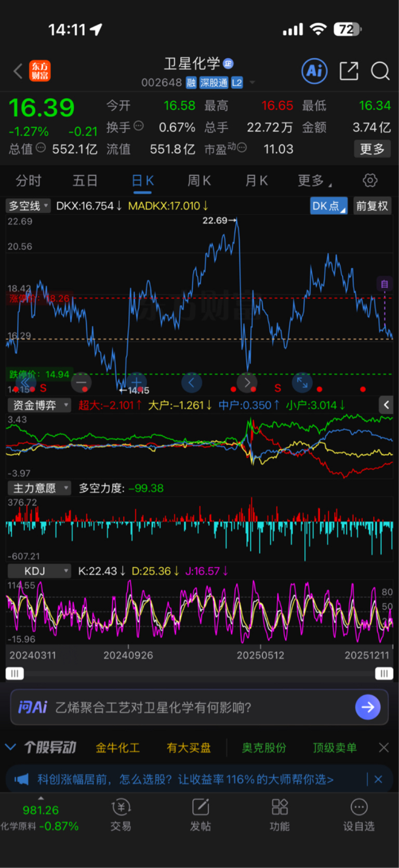The height and width of the screenshot is (868, 399).
Task: Select the 日K tab
Action: [142, 181]
